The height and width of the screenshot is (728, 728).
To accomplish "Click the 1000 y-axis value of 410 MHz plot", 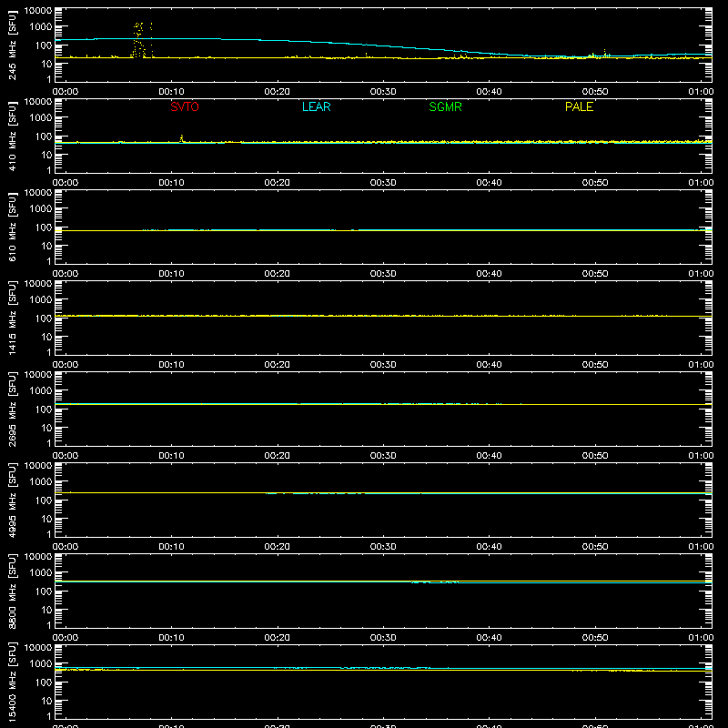I will 41,118.
